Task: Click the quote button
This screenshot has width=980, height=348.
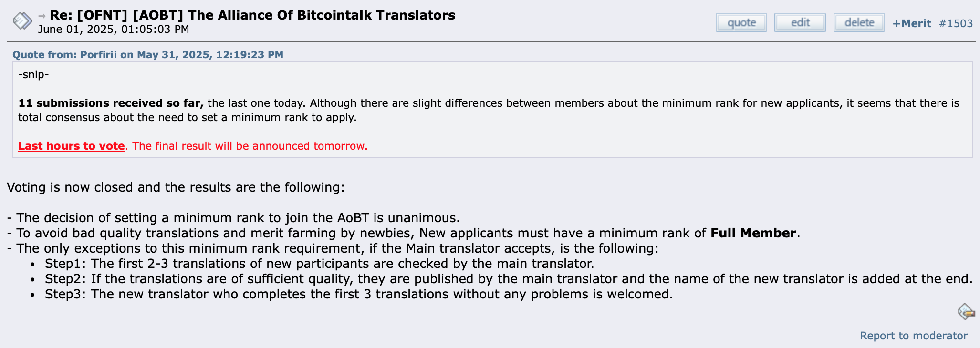Action: point(741,22)
